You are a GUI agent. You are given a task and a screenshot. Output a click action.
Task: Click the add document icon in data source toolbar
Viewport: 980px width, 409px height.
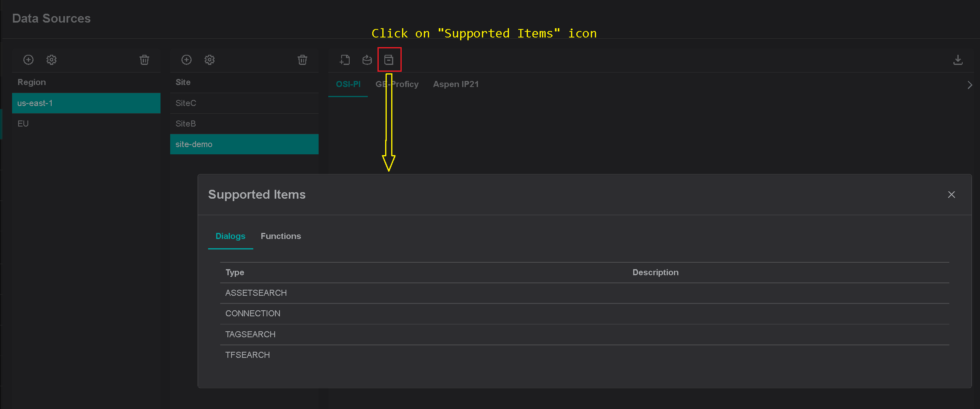point(345,60)
